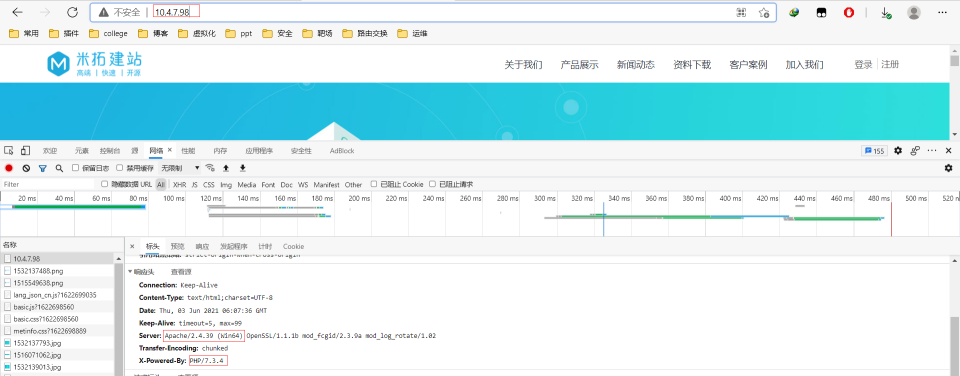Viewport: 960px width, 376px height.
Task: Open the 无限制 throttling dropdown
Action: (x=181, y=168)
